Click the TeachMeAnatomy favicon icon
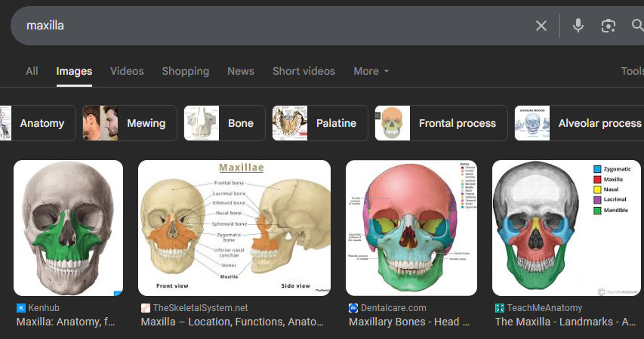The height and width of the screenshot is (339, 644). [500, 308]
